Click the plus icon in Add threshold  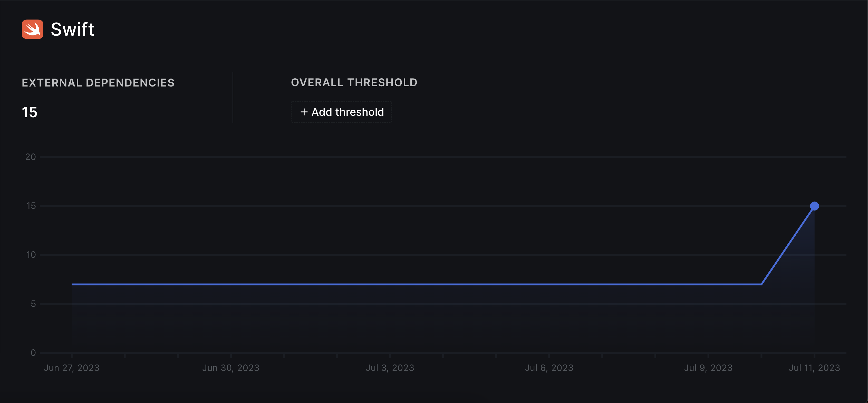[304, 112]
